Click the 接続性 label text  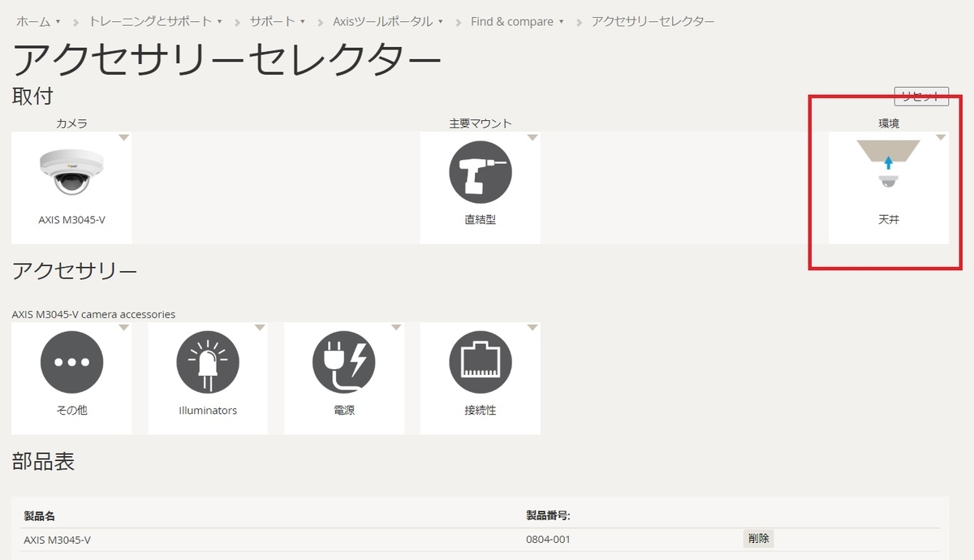(480, 411)
